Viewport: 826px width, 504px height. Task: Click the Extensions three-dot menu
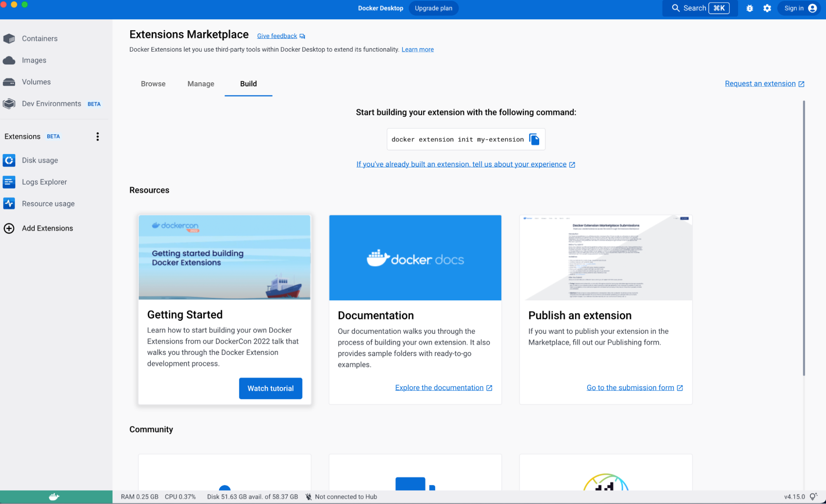tap(98, 136)
